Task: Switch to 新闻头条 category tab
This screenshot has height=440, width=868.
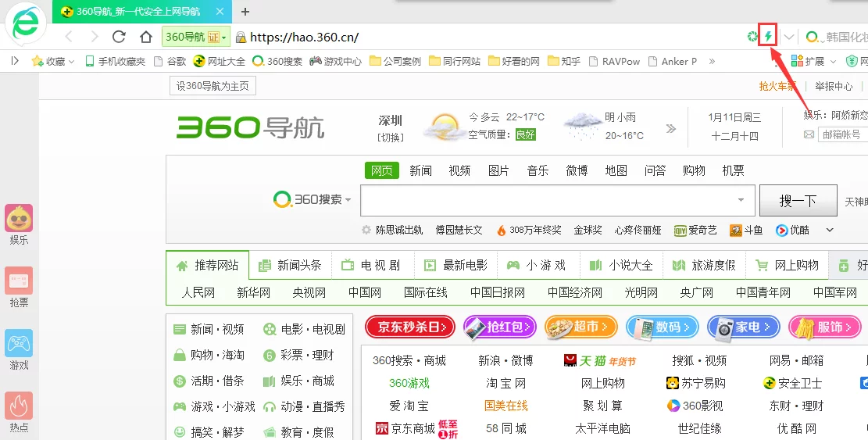Action: (x=291, y=265)
